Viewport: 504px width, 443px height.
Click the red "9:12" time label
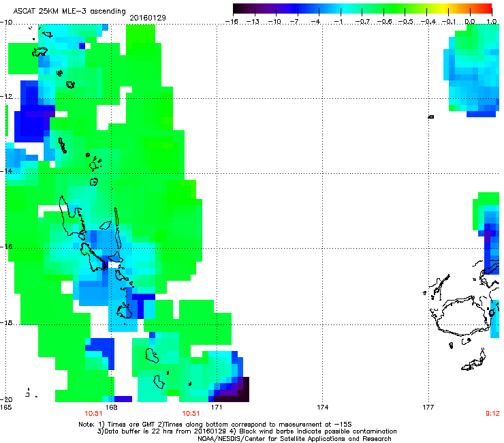492,414
